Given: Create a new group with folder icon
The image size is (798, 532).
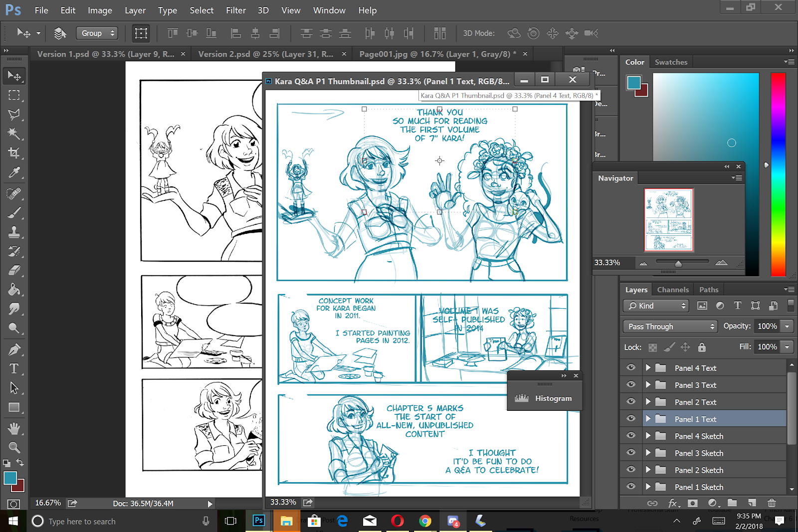Looking at the screenshot, I should (732, 503).
